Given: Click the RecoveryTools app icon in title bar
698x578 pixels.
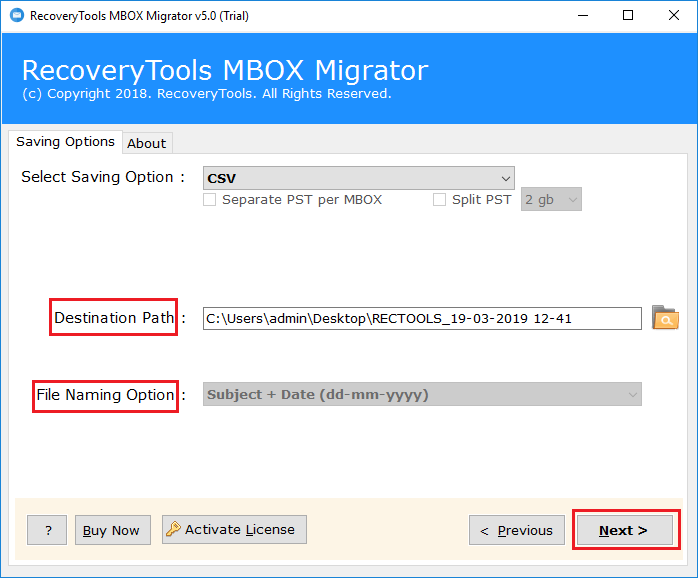Looking at the screenshot, I should click(17, 16).
